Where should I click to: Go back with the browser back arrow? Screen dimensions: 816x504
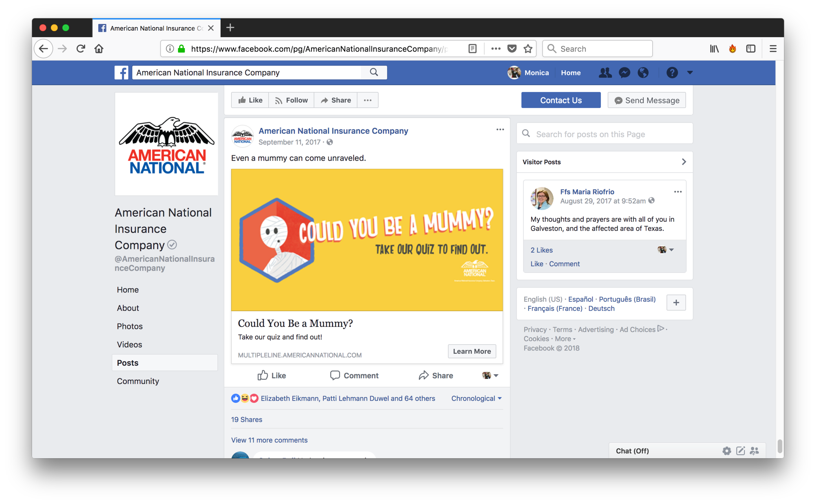tap(43, 49)
